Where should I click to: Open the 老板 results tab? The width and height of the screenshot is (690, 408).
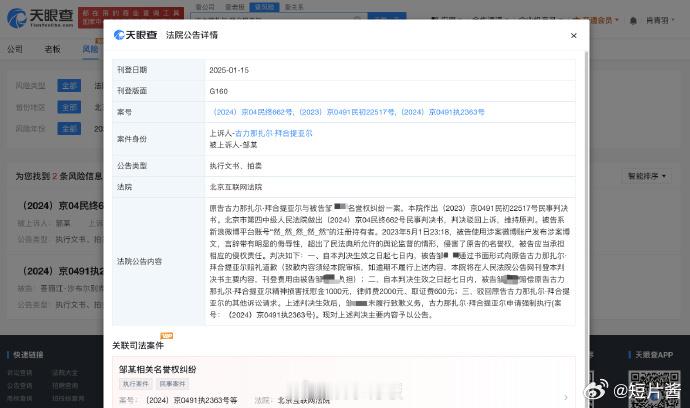(x=52, y=49)
